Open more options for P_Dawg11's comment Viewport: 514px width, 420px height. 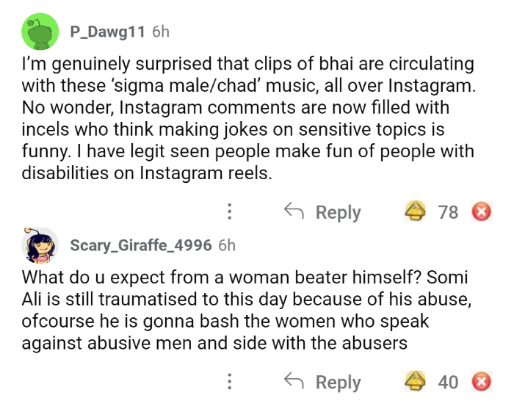(230, 212)
